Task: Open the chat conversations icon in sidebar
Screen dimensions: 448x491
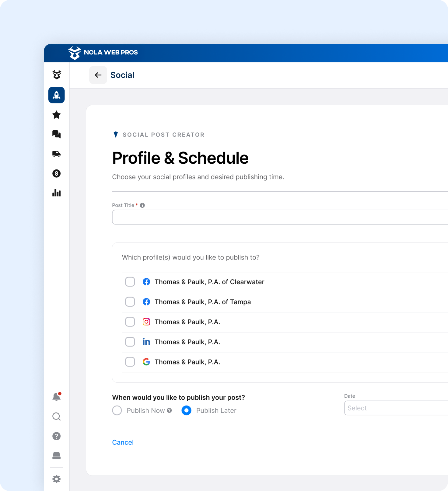Action: 57,134
